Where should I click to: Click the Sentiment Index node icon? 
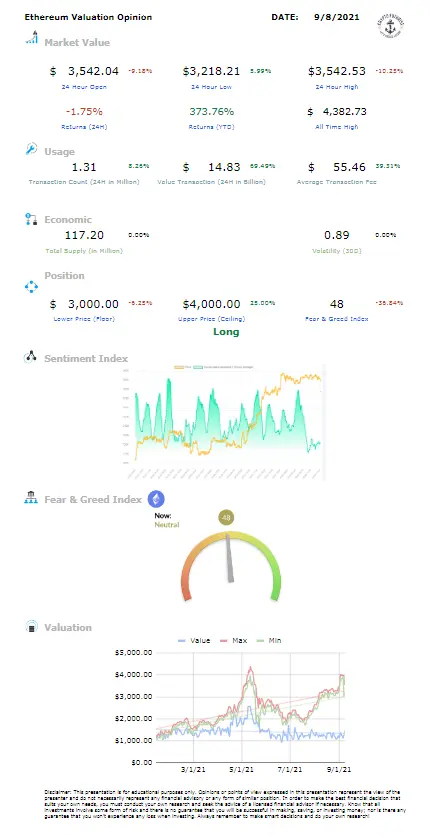pos(31,357)
